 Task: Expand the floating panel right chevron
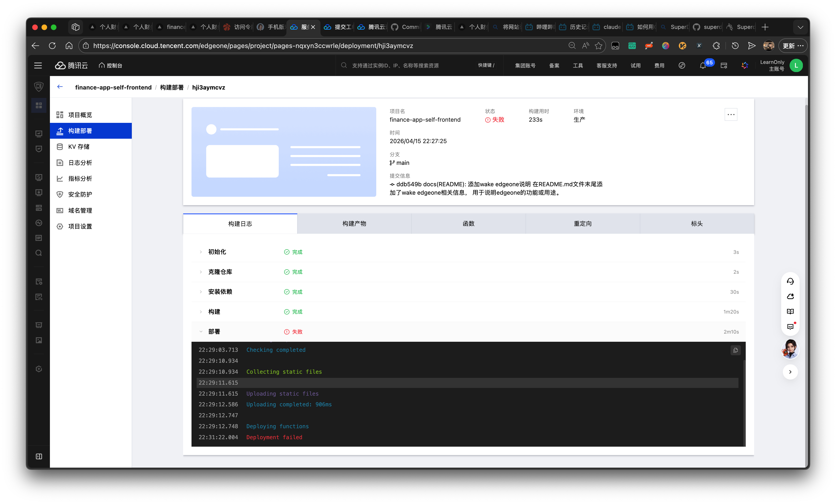pos(790,372)
